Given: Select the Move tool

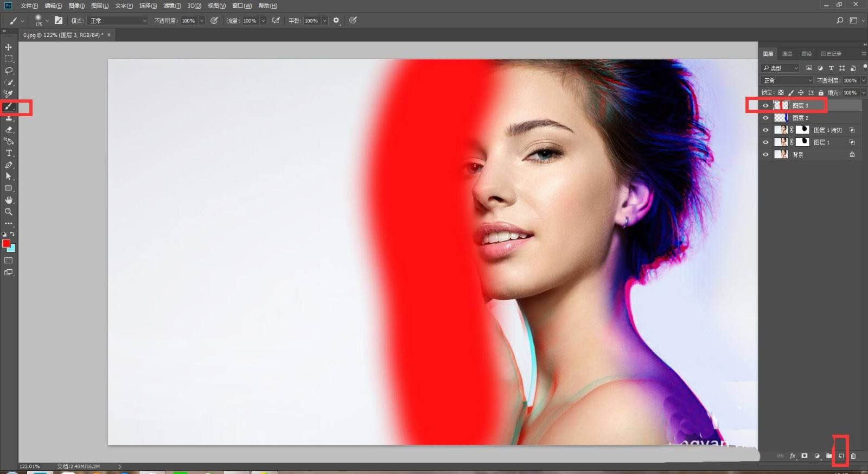Looking at the screenshot, I should [8, 47].
